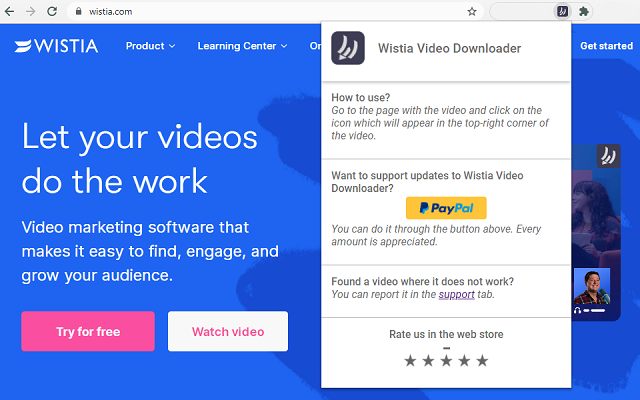
Task: Click the Wistia logo in the header
Action: (x=56, y=46)
